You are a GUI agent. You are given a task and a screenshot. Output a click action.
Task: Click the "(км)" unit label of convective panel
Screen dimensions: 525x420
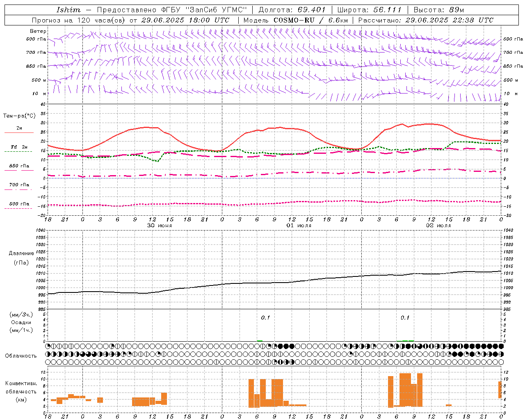[21, 399]
